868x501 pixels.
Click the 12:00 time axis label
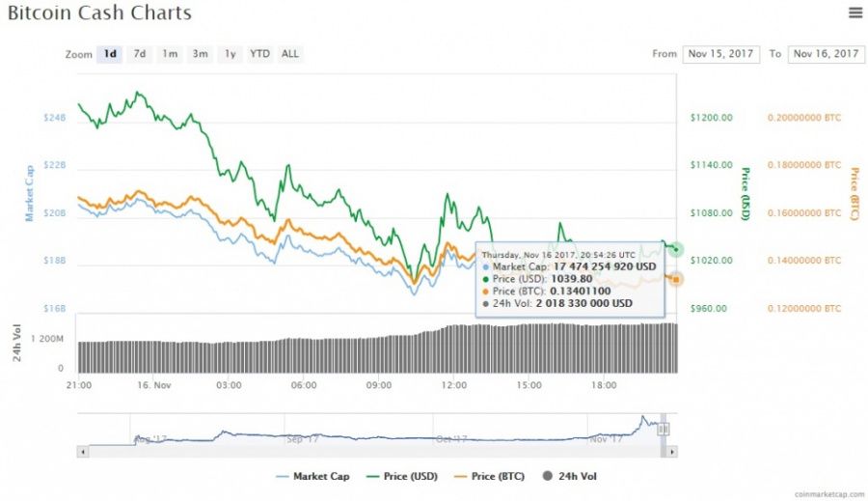(454, 385)
